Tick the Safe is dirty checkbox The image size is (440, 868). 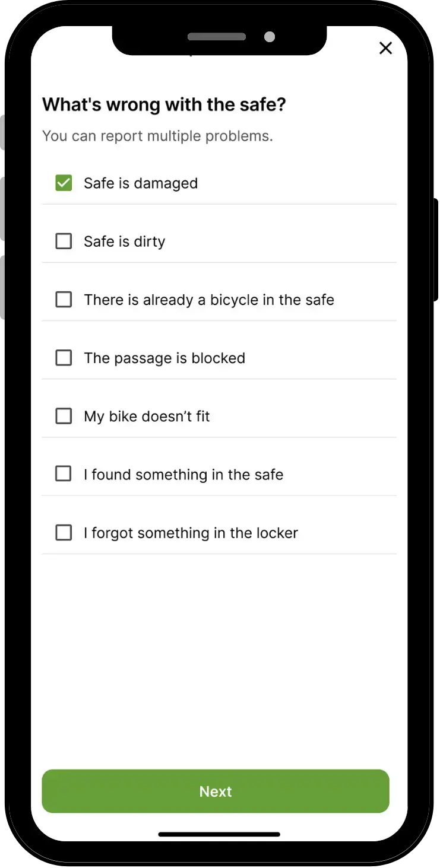click(x=64, y=241)
